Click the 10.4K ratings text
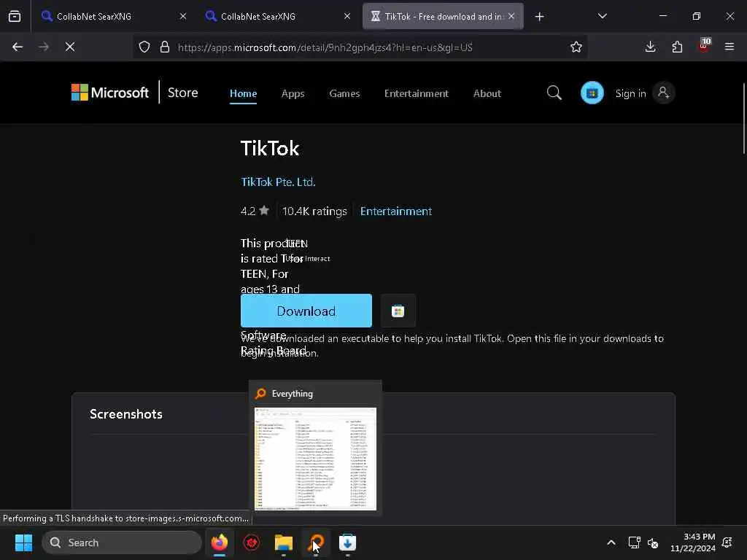Viewport: 747px width, 560px height. tap(314, 211)
